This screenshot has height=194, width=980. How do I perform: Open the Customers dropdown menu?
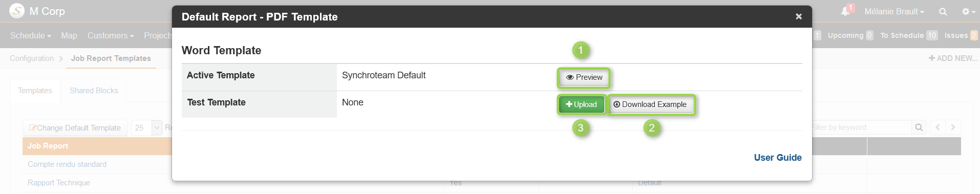tap(111, 35)
